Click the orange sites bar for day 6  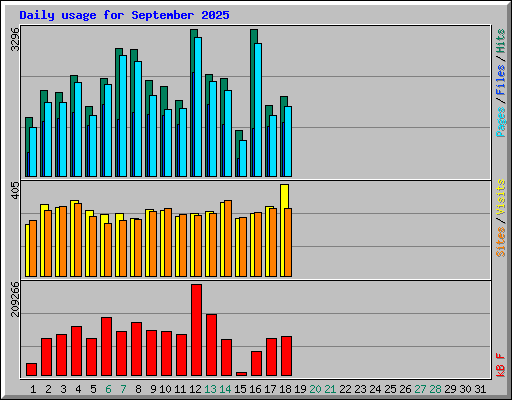tap(108, 250)
